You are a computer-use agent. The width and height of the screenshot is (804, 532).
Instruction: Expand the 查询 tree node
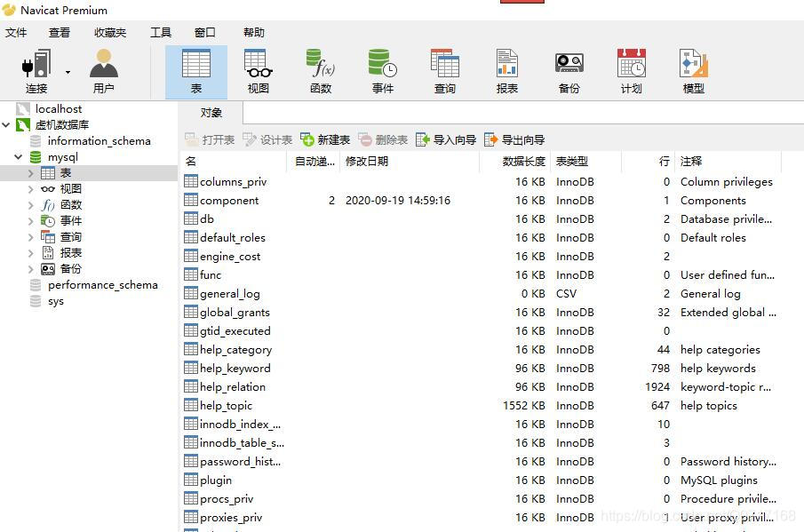[31, 237]
